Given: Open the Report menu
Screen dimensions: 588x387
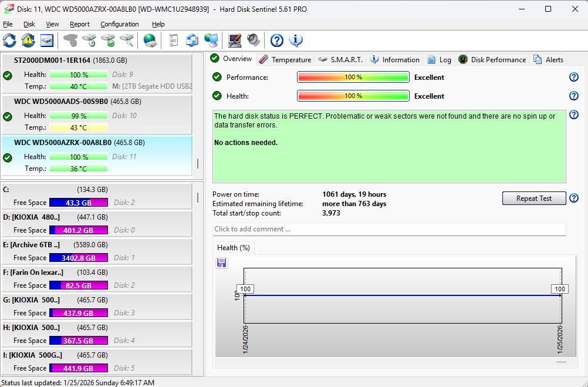Looking at the screenshot, I should (80, 24).
